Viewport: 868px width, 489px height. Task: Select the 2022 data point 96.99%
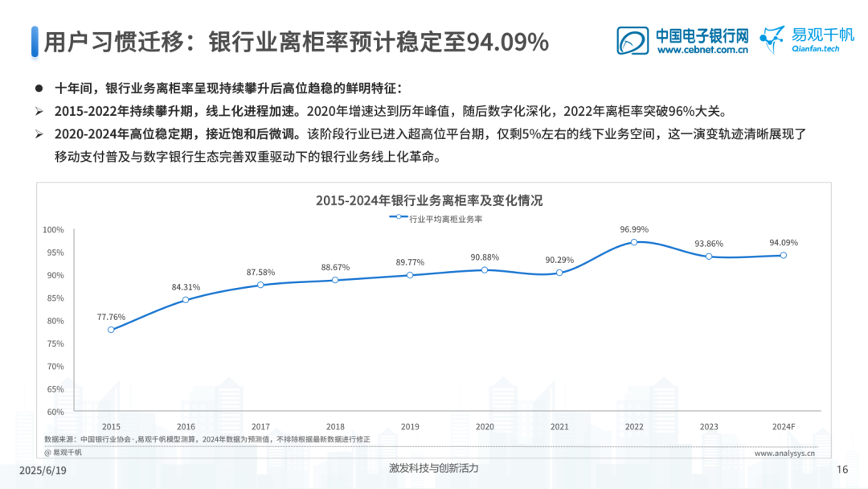(634, 242)
